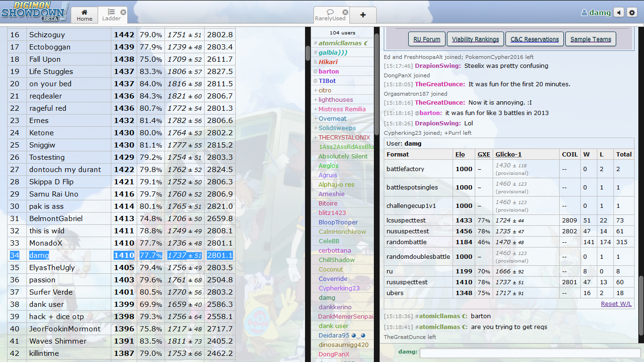Screen dimensions: 644x362
Task: Select Ectoboggan ladder row
Action: pyautogui.click(x=121, y=47)
